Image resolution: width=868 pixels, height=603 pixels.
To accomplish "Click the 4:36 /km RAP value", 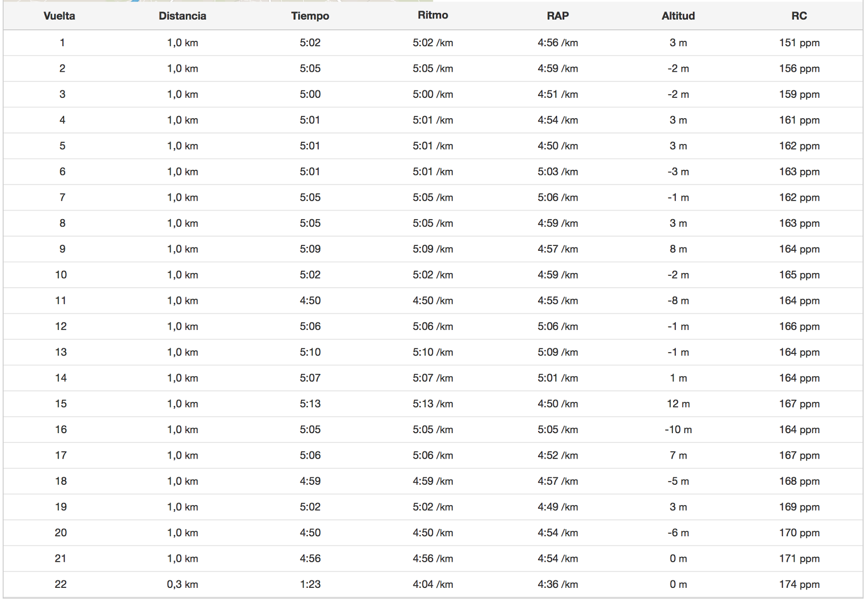I will 558,585.
